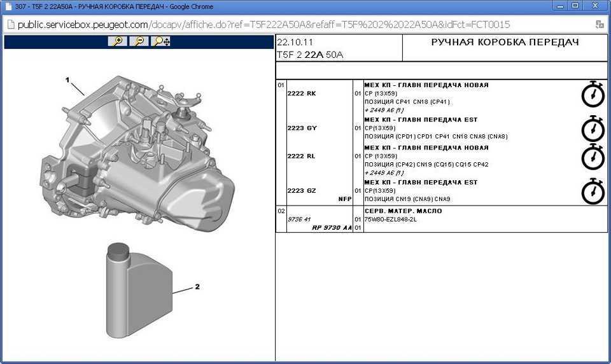Select part number 2222 RK
Viewport: 611px width, 364px height.
pyautogui.click(x=302, y=94)
